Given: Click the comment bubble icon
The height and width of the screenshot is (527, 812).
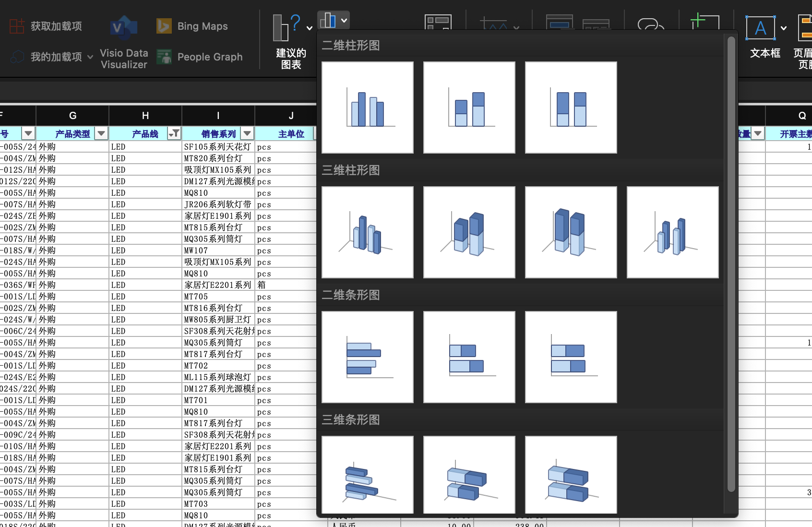Looking at the screenshot, I should (x=650, y=24).
